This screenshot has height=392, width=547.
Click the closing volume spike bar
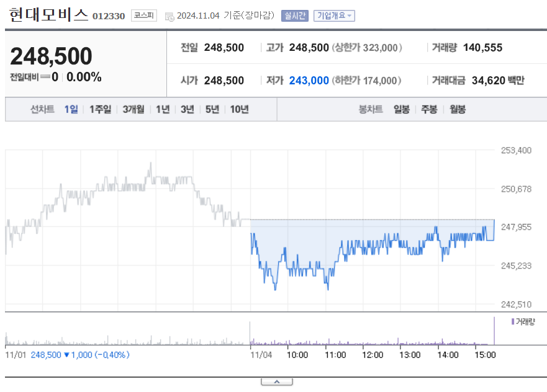(494, 331)
